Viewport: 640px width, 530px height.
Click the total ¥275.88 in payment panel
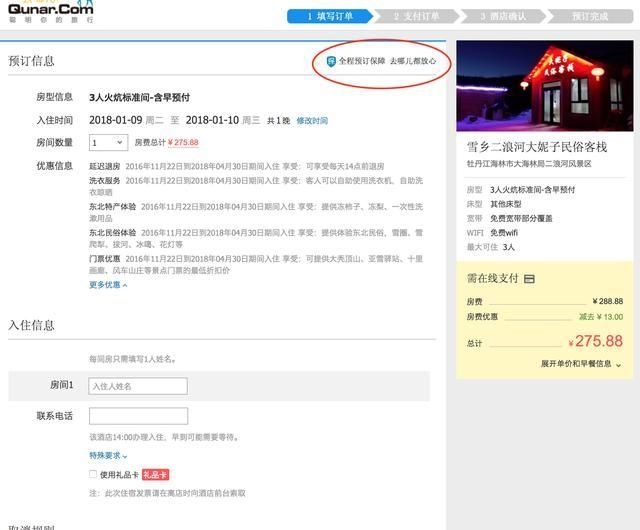pos(596,341)
